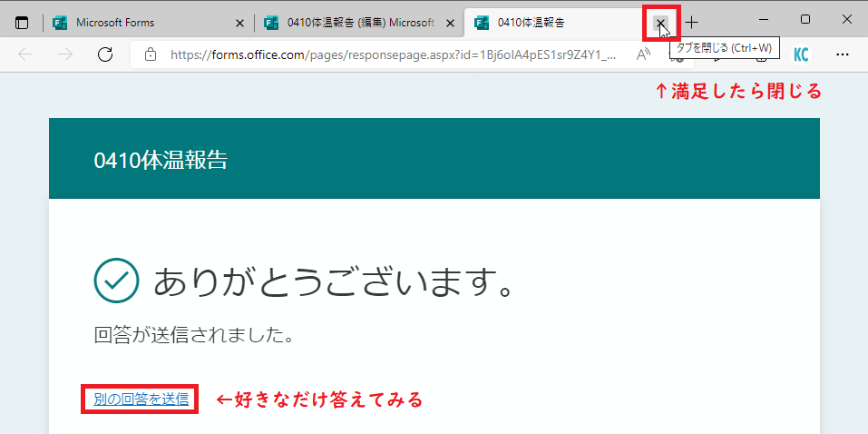The image size is (868, 434).
Task: Close the browser window
Action: [x=846, y=19]
